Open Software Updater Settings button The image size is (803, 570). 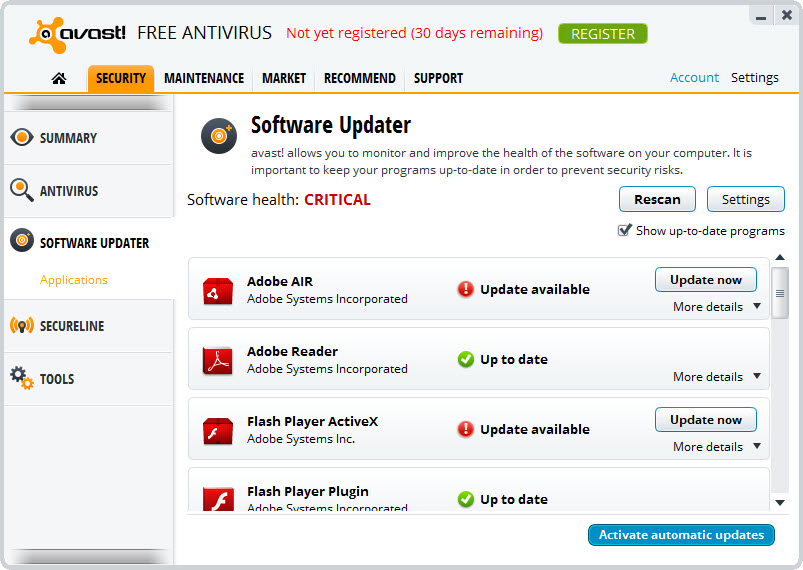(x=746, y=199)
